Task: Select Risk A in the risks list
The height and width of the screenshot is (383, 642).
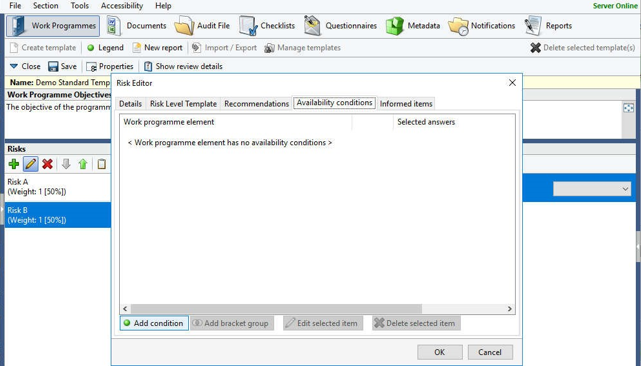Action: coord(58,187)
